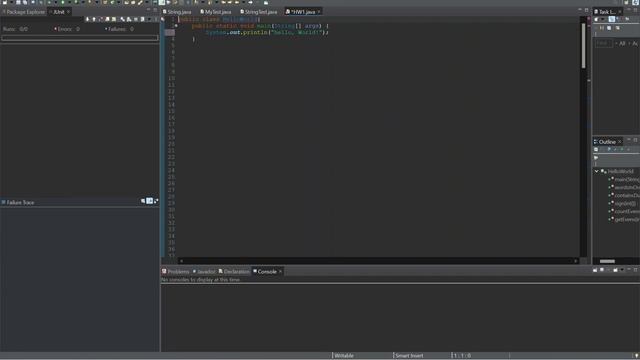This screenshot has height=360, width=640.
Task: Collapse the HelloWorld node in Outline
Action: point(596,171)
